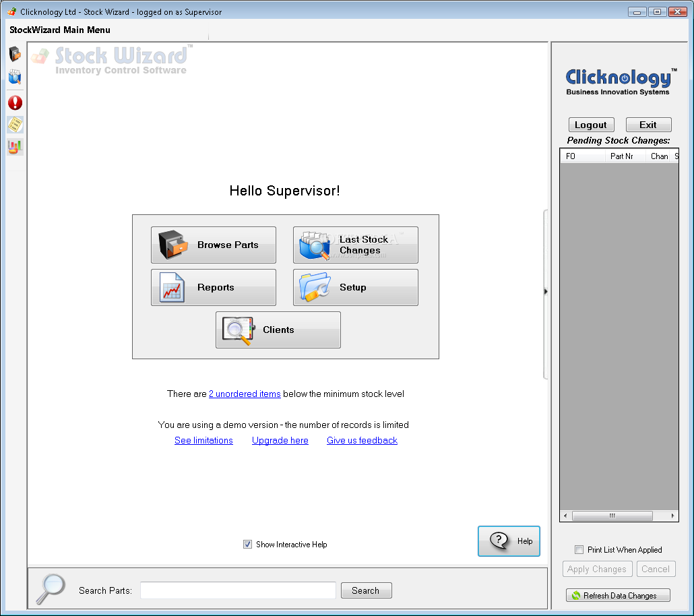Screen dimensions: 694x616
Task: Select the FO column header
Action: pos(583,156)
